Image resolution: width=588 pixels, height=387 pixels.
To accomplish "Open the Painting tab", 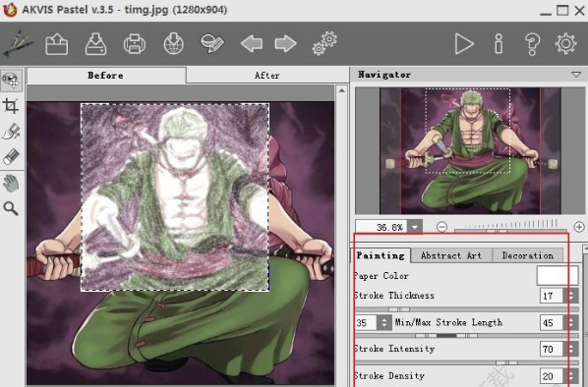I will (x=381, y=255).
